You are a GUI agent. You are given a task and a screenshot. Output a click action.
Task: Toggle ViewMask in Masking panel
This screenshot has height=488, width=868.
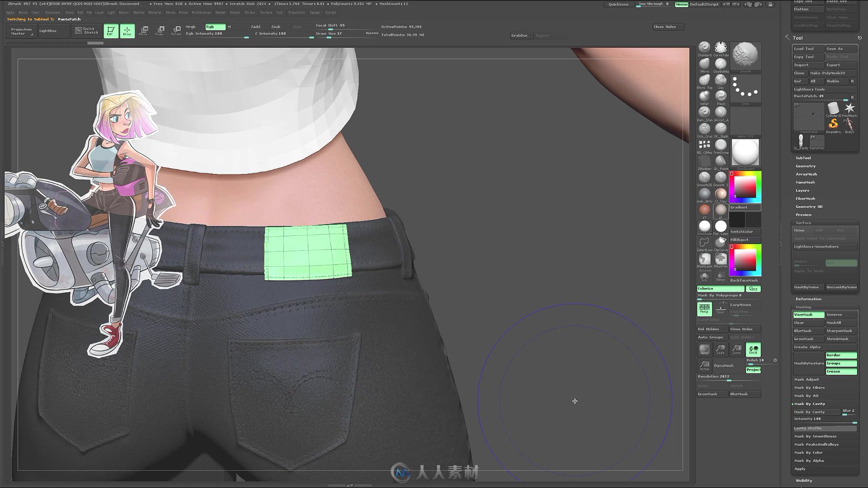click(808, 315)
